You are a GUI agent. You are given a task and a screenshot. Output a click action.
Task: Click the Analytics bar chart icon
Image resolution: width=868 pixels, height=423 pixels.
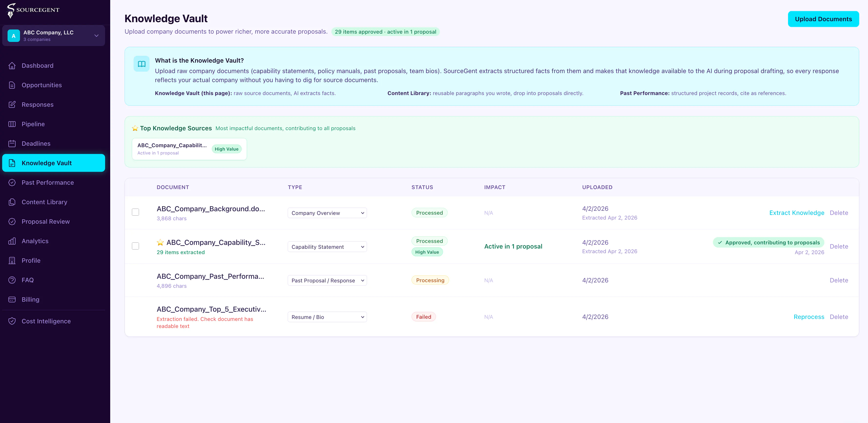12,241
